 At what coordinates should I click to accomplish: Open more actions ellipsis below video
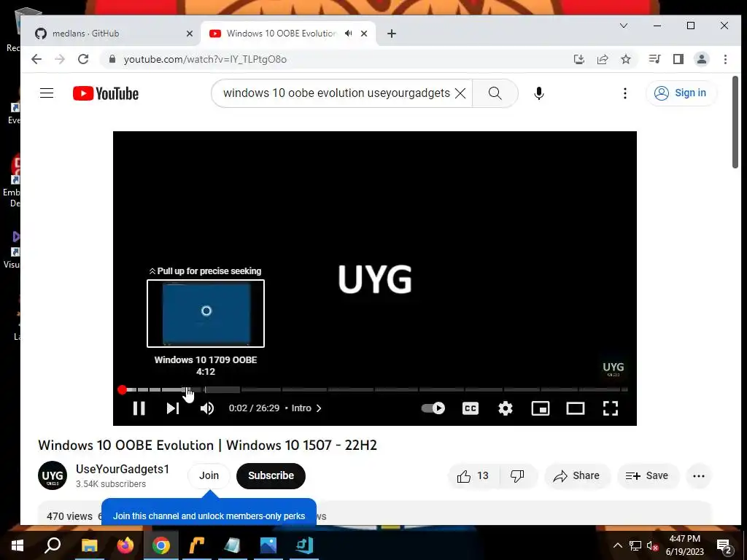click(x=698, y=475)
